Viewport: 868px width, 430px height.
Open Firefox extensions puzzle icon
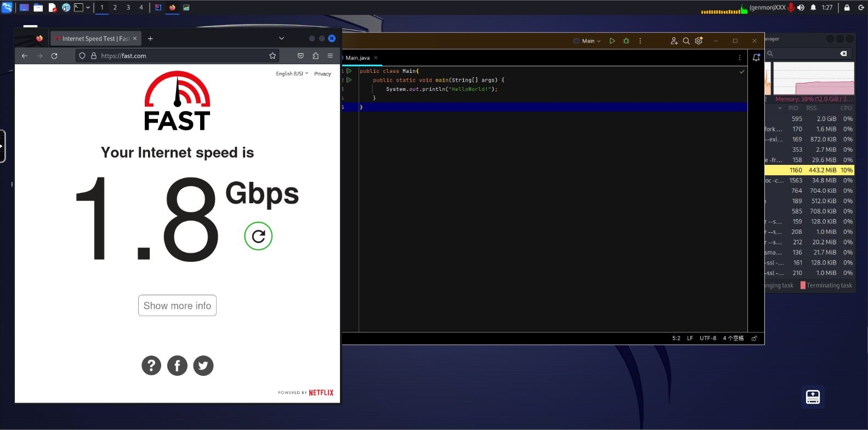point(315,56)
